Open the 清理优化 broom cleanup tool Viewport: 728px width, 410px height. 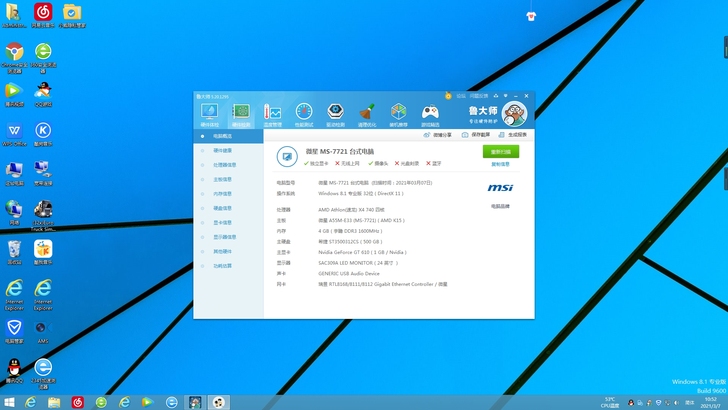click(x=367, y=115)
